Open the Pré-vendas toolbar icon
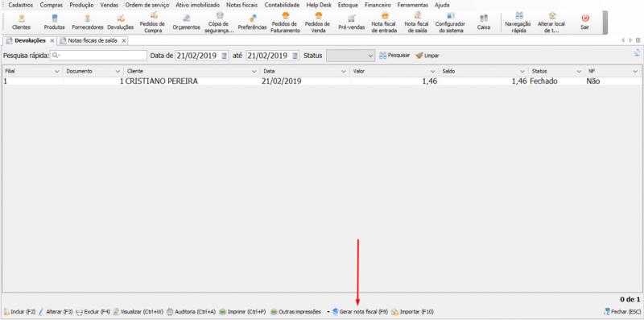 click(351, 23)
